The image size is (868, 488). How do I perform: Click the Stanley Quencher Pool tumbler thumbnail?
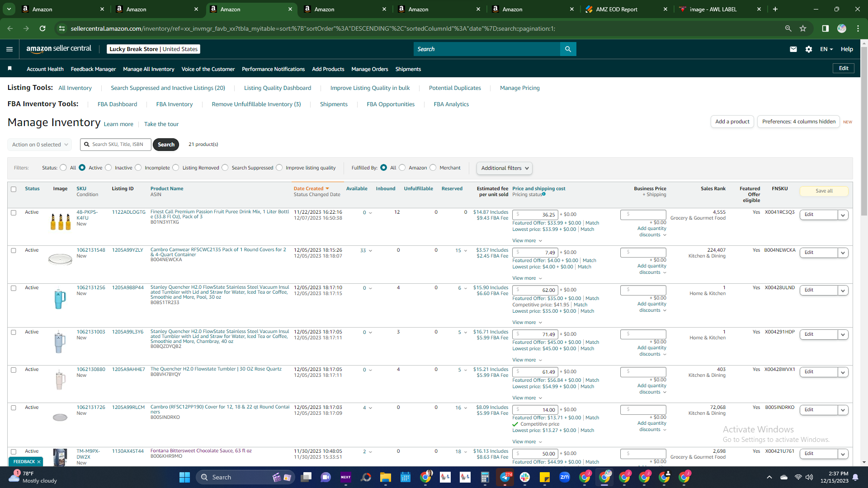[59, 299]
